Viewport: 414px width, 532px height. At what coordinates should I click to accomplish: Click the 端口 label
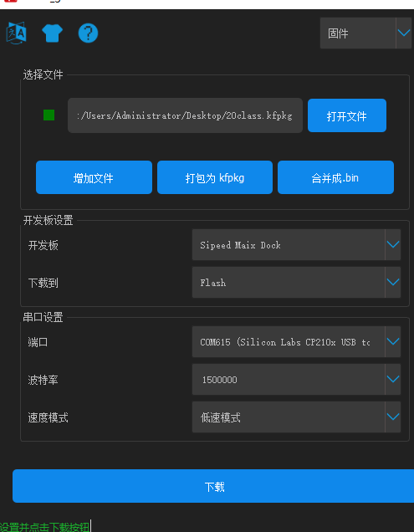click(38, 342)
